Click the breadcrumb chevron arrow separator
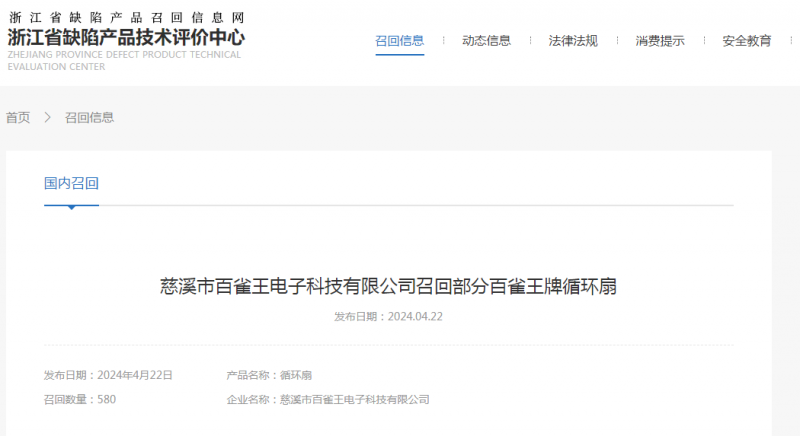 click(x=47, y=117)
